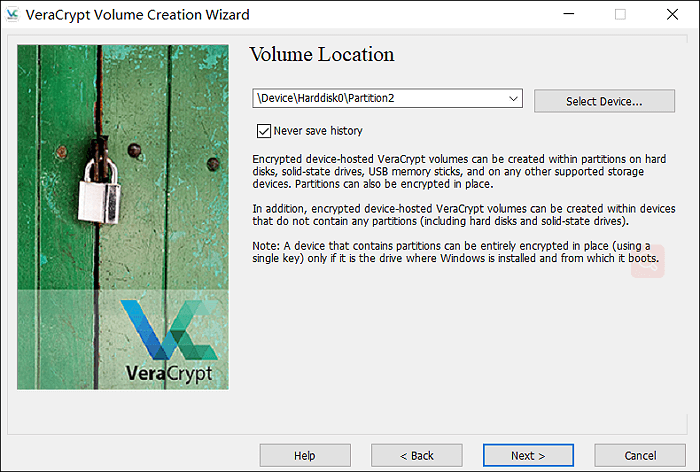Screen dimensions: 700x472
Task: Click the red icon beside the word boots
Action: (x=647, y=262)
